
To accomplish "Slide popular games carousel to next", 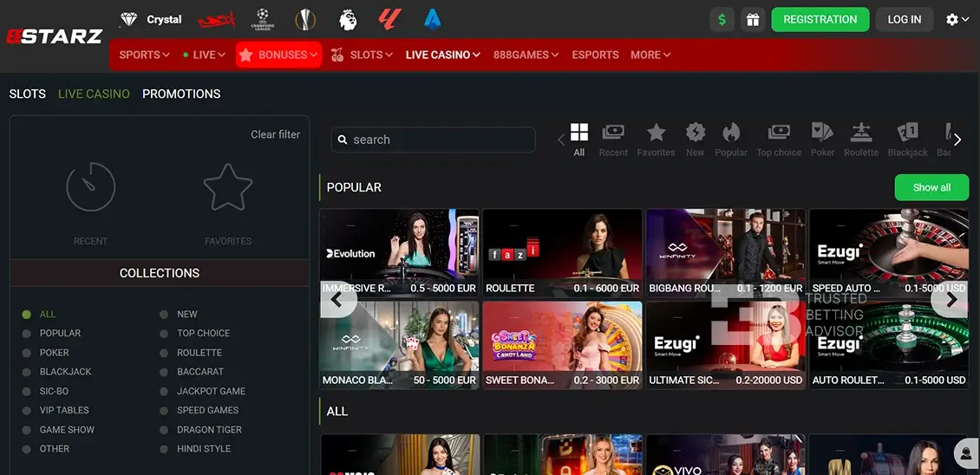I will (951, 300).
